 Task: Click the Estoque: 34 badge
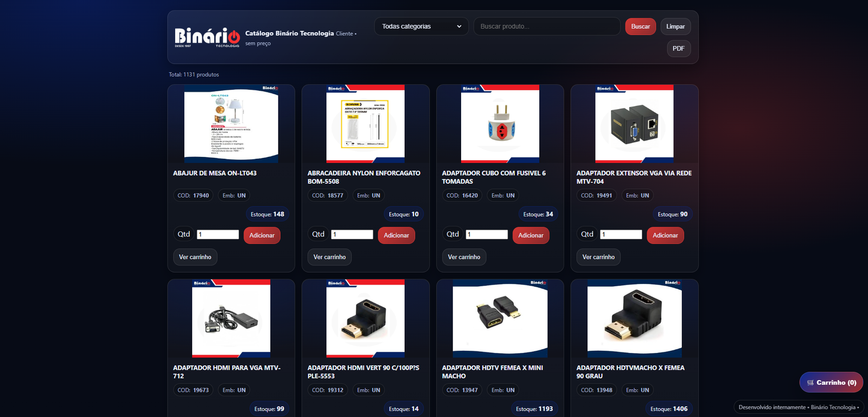click(538, 214)
